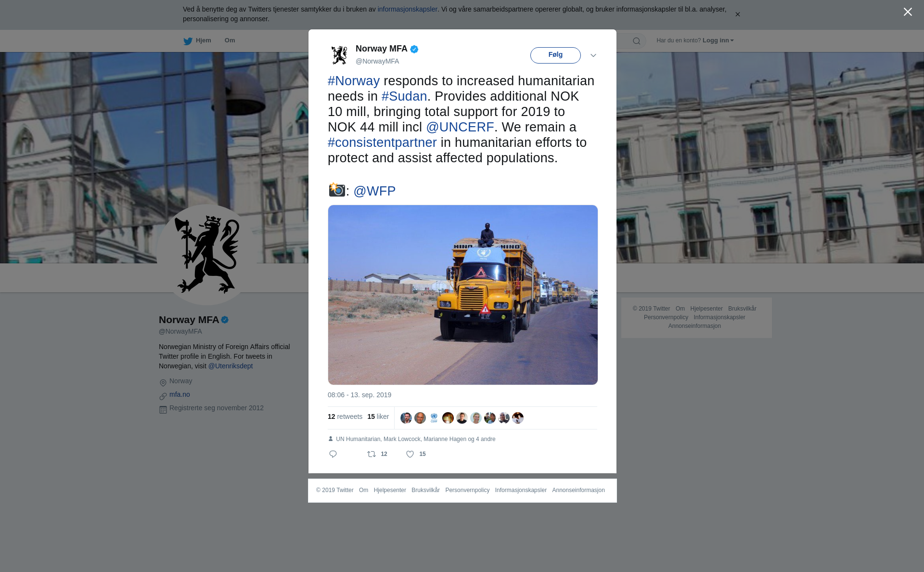The height and width of the screenshot is (572, 924).
Task: Open the @WFP mention
Action: tap(374, 191)
